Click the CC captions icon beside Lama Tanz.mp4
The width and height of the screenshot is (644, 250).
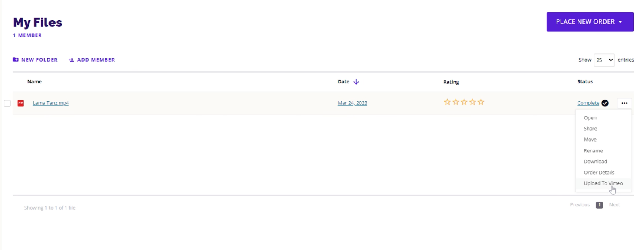(x=20, y=103)
